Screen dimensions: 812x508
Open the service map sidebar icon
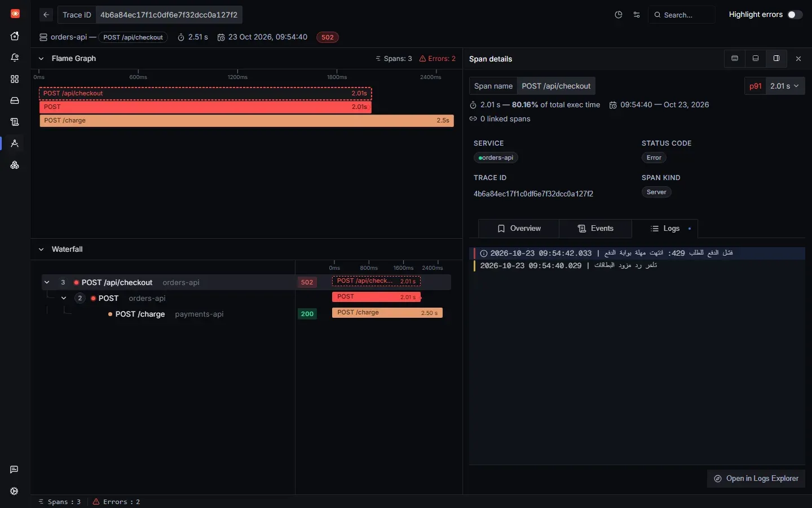[15, 165]
